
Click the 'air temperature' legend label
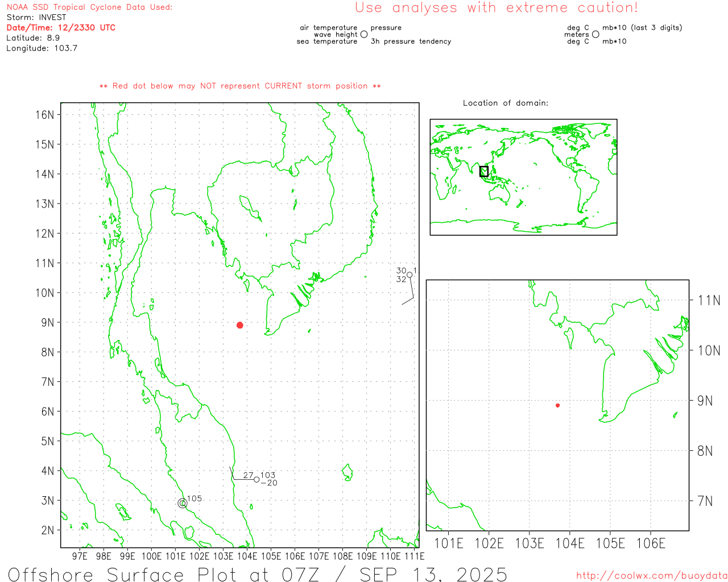(x=329, y=28)
